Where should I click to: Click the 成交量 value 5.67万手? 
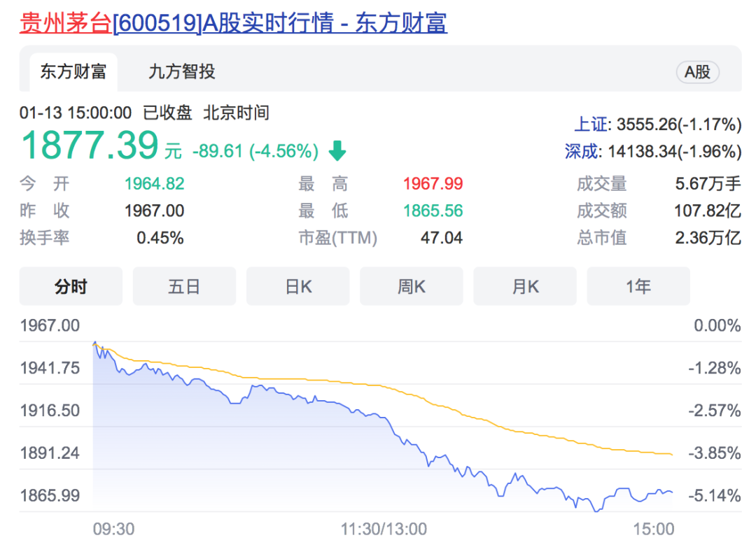708,183
